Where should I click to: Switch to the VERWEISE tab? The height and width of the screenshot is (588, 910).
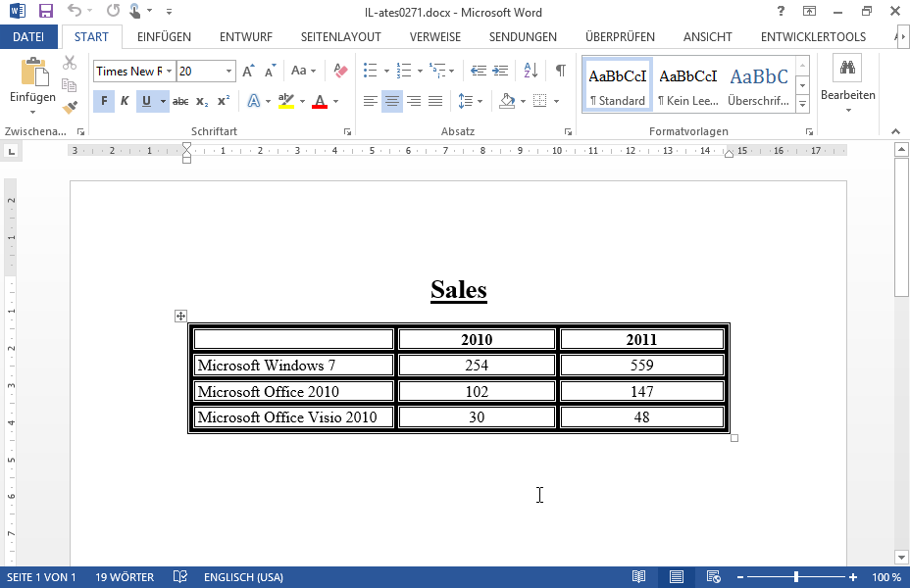click(x=435, y=36)
